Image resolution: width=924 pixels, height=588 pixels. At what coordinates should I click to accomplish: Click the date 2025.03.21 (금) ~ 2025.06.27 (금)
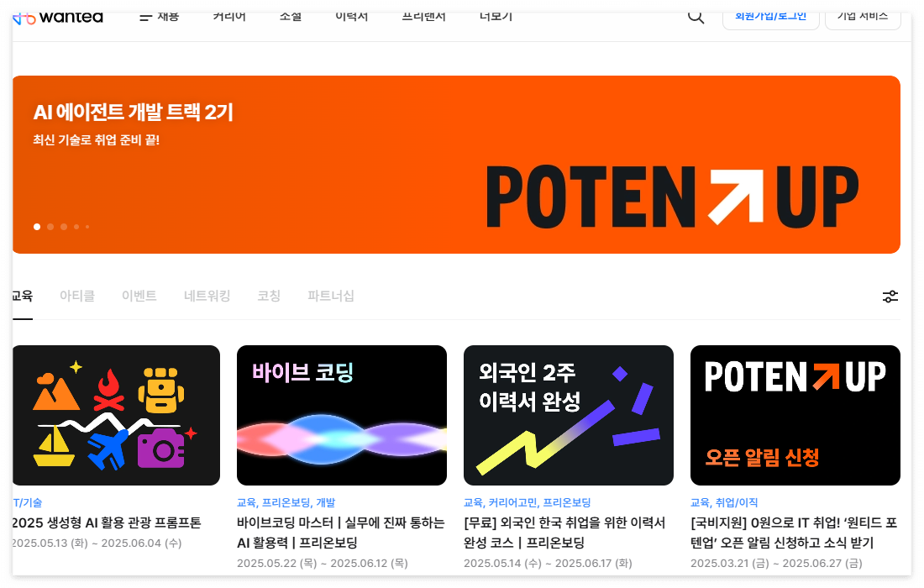tap(776, 564)
